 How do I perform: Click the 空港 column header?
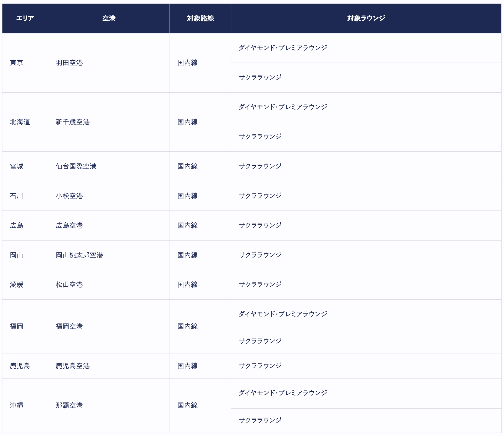[x=109, y=18]
